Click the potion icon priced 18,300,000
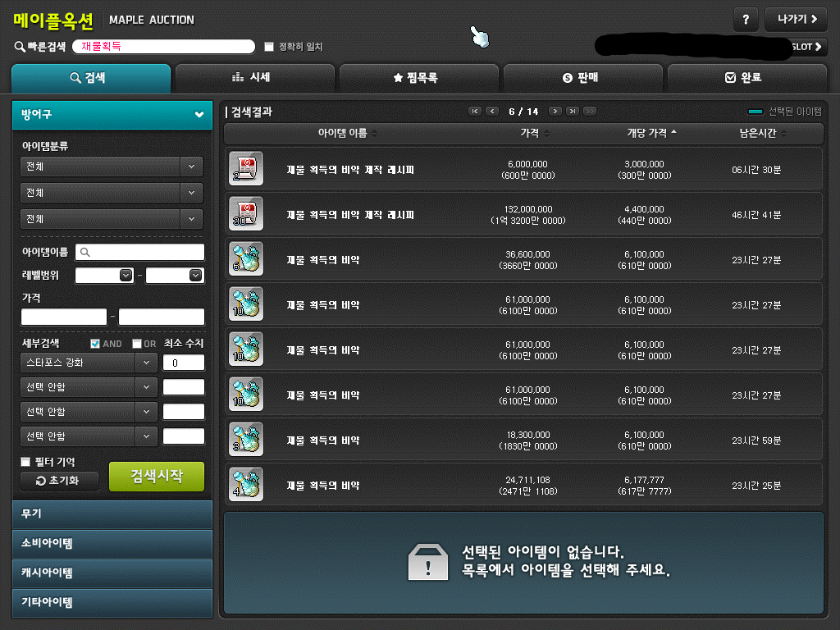This screenshot has width=840, height=630. 246,440
